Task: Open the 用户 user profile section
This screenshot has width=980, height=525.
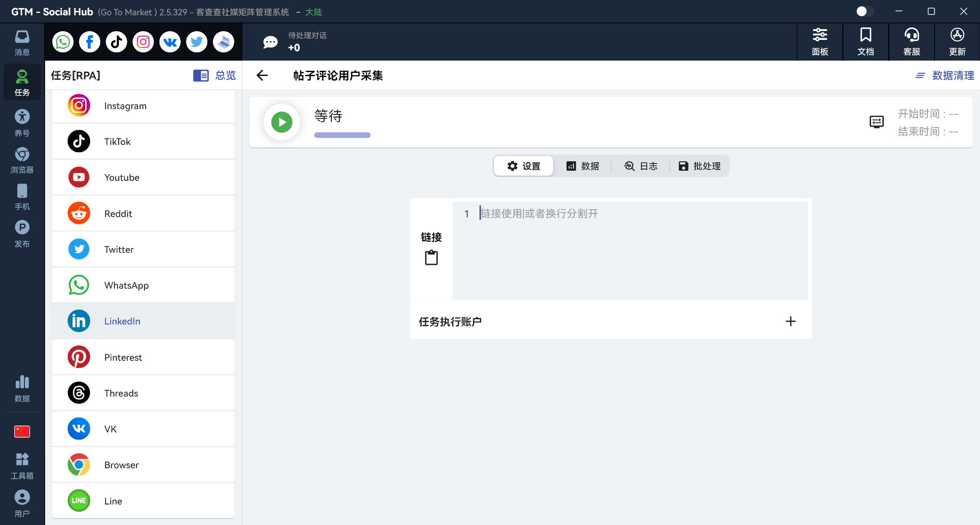Action: point(22,504)
